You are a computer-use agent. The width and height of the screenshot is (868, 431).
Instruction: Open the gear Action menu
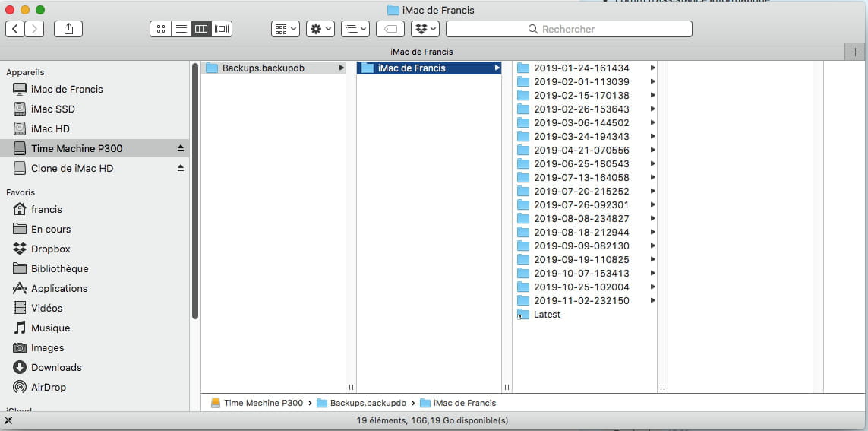click(320, 29)
